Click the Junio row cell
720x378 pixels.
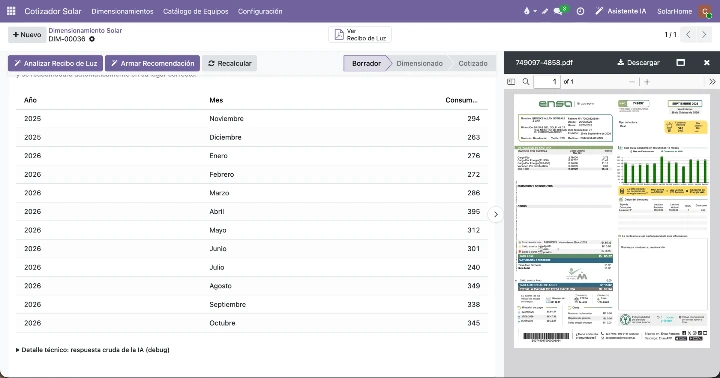click(218, 248)
